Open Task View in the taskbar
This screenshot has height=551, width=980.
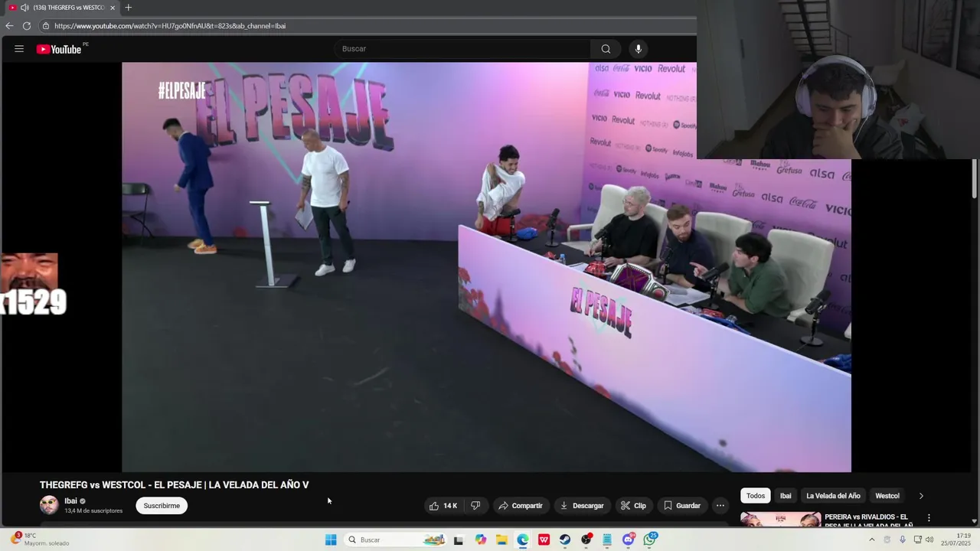point(459,540)
